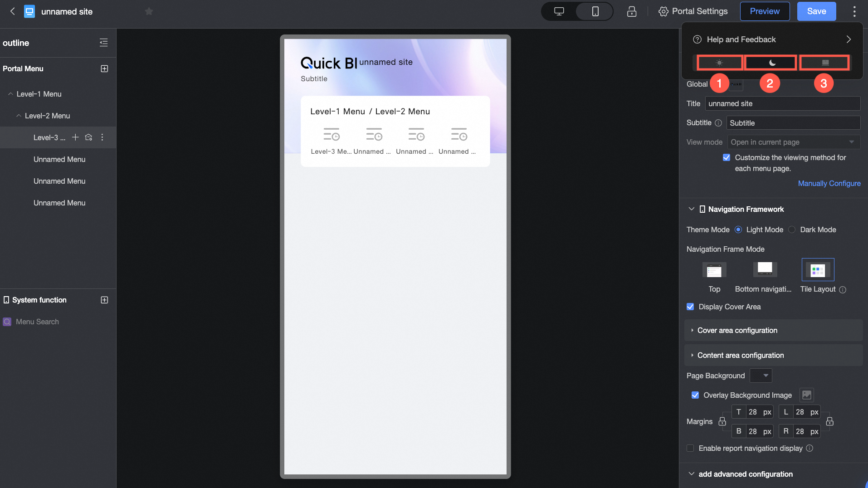Focus the Title input field
The width and height of the screenshot is (868, 488).
coord(783,103)
